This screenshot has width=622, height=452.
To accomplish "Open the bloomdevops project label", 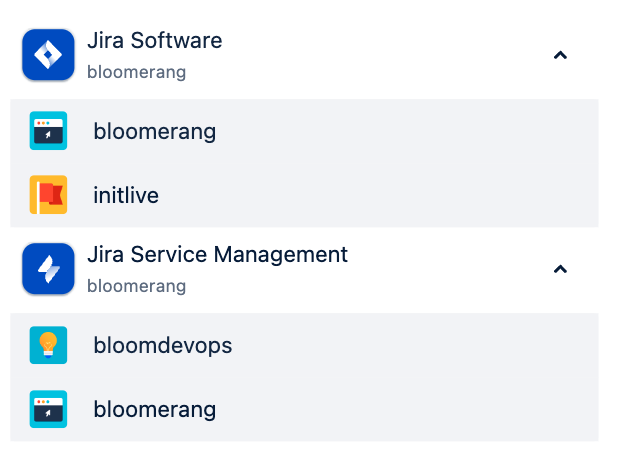I will [163, 346].
